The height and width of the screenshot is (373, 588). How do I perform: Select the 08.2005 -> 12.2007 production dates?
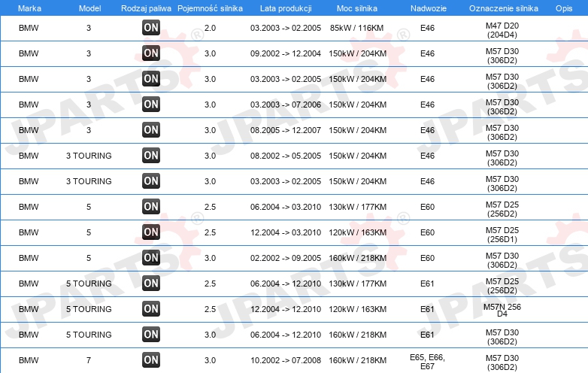(286, 130)
